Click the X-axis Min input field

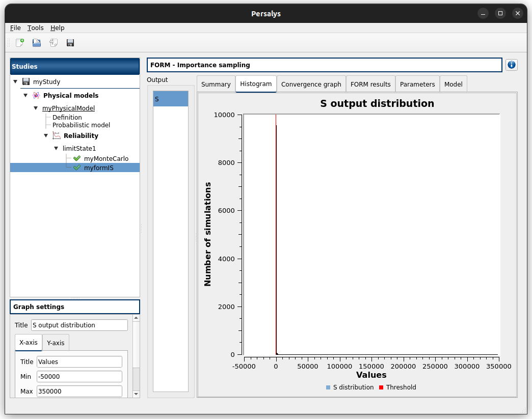pos(79,376)
